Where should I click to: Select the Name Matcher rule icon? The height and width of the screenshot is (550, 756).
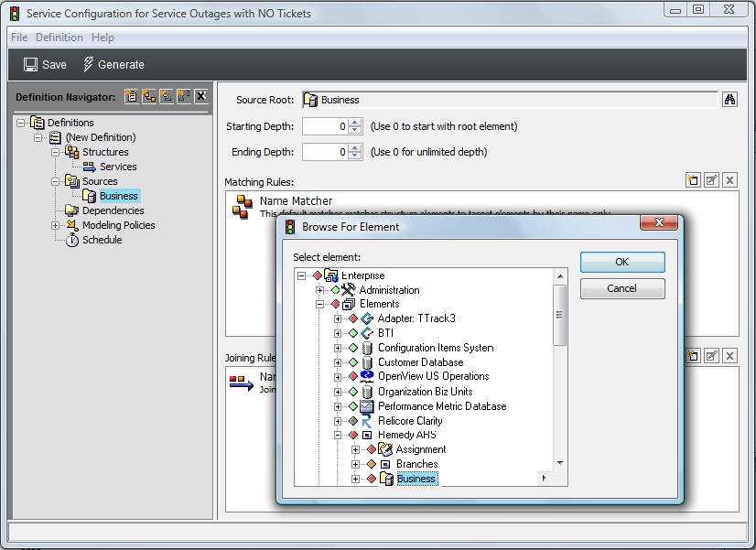click(x=242, y=207)
